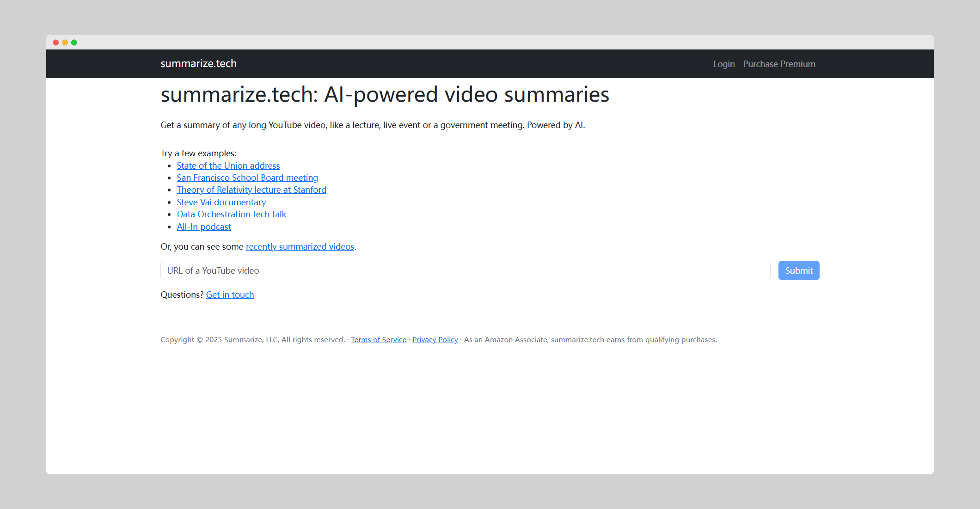Click the page heading about AI-powered video summaries

385,95
